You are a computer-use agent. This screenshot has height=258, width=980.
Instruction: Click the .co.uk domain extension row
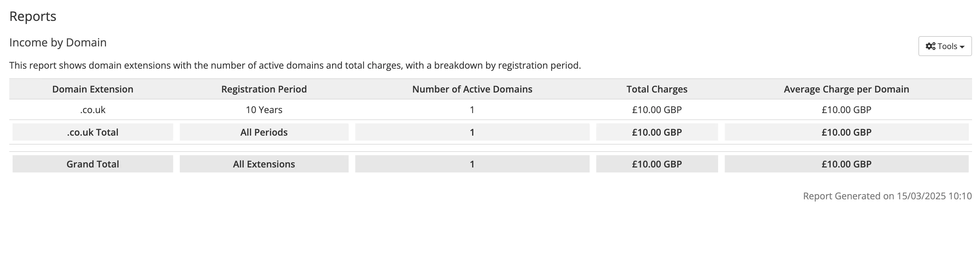pos(92,110)
